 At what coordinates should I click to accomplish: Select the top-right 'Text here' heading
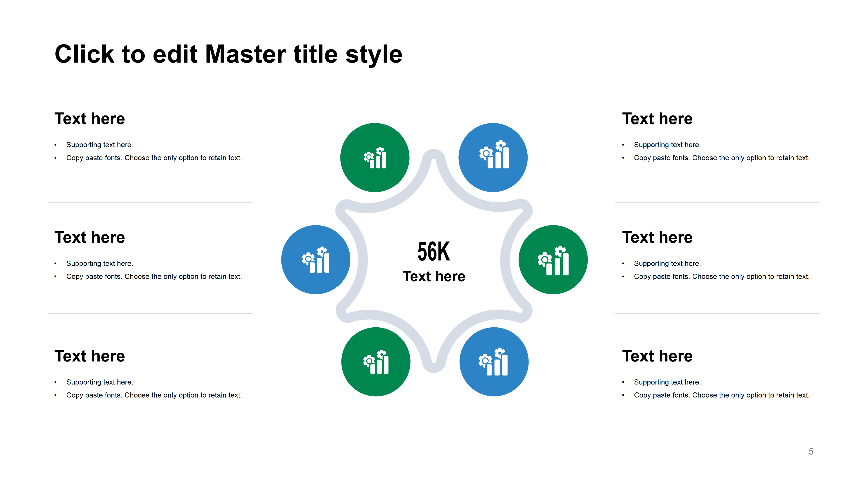click(x=657, y=119)
